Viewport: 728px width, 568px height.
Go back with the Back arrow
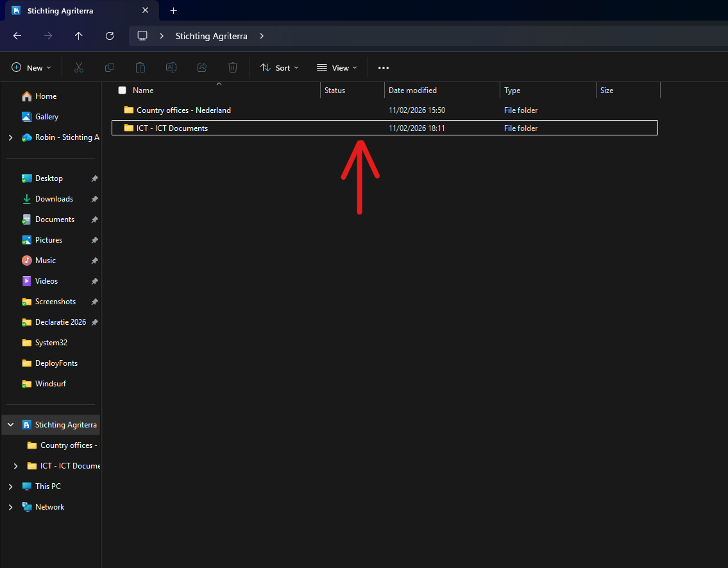(x=17, y=36)
